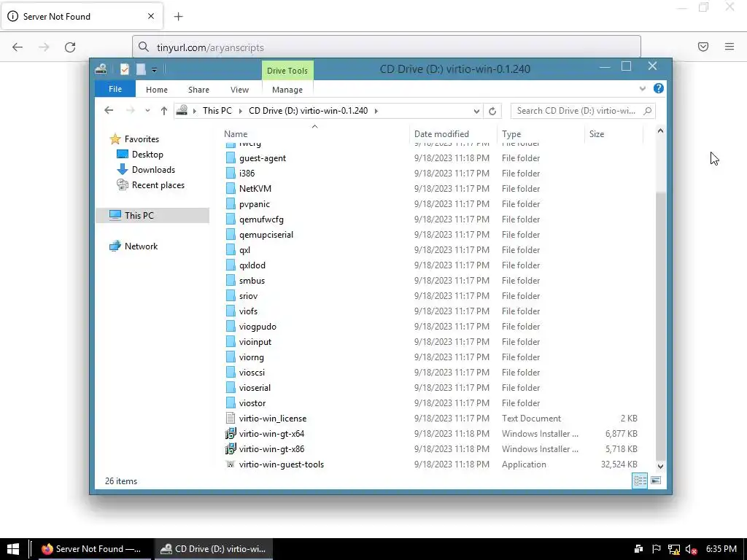Select Network in the navigation pane
Viewport: 747px width, 560px height.
141,246
